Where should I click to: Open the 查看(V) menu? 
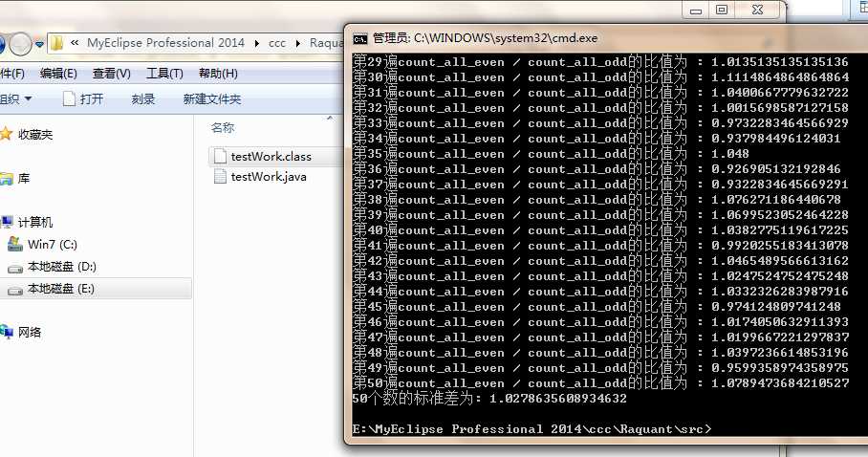[111, 73]
